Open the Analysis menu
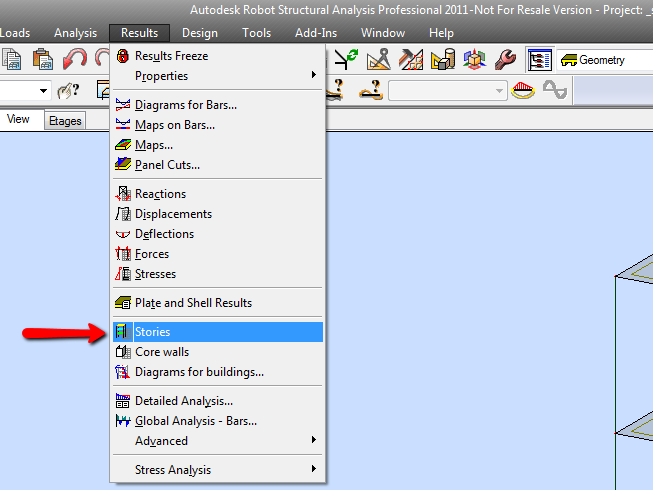Viewport: 653px width, 490px height. (x=75, y=33)
